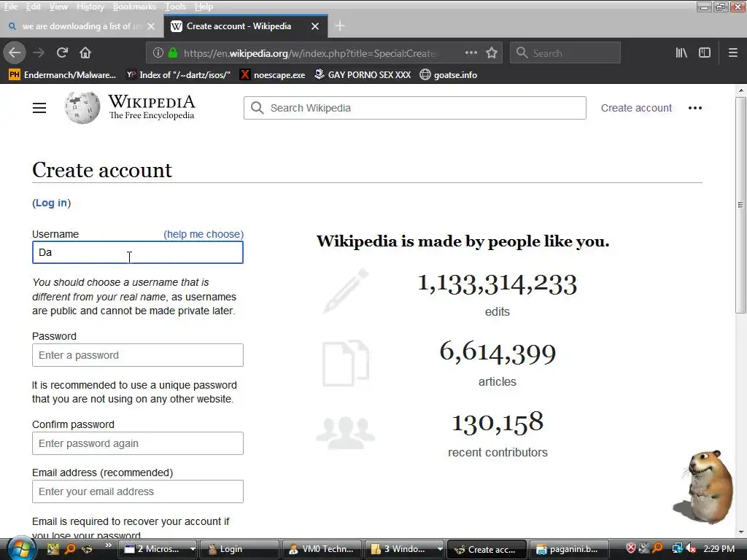
Task: Open the Edit menu
Action: click(x=33, y=7)
